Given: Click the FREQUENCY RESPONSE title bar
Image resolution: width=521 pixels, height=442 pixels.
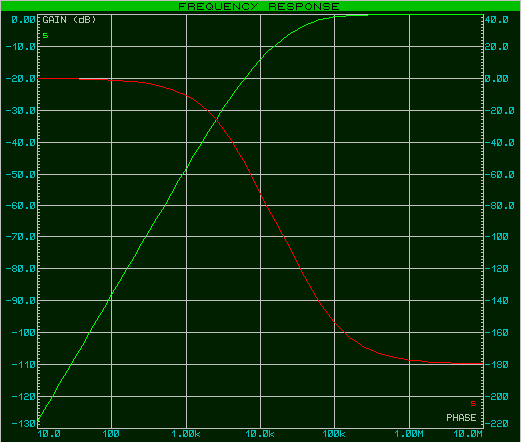Looking at the screenshot, I should (260, 6).
